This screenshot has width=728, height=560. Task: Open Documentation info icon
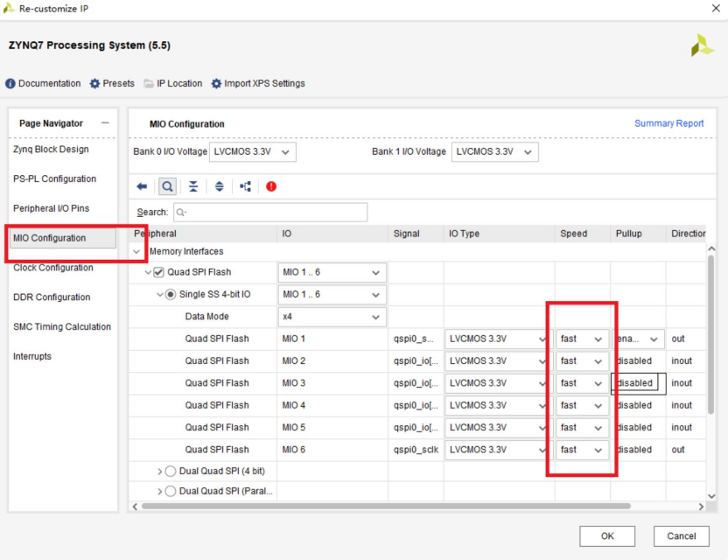pos(10,84)
